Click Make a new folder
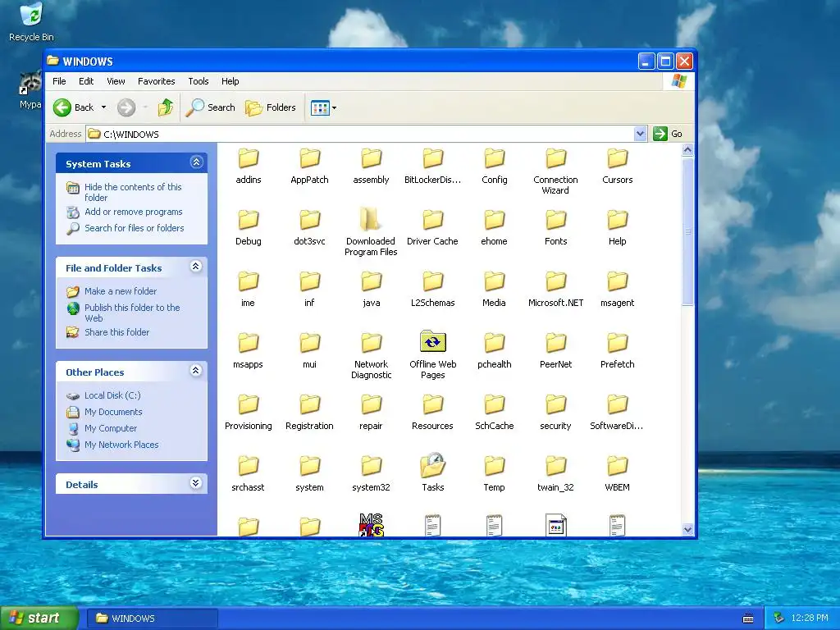The image size is (840, 630). coord(121,291)
